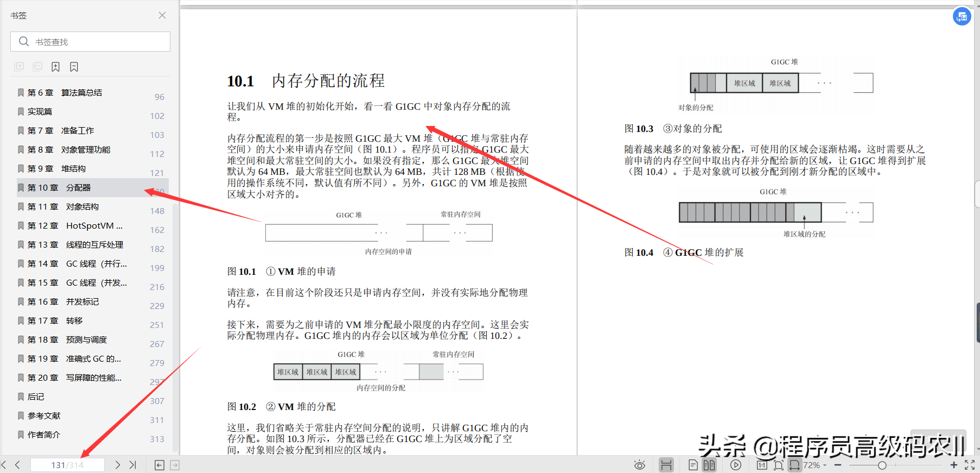
Task: Open bookmark 第 19 章 准确式 GC
Action: (75, 359)
